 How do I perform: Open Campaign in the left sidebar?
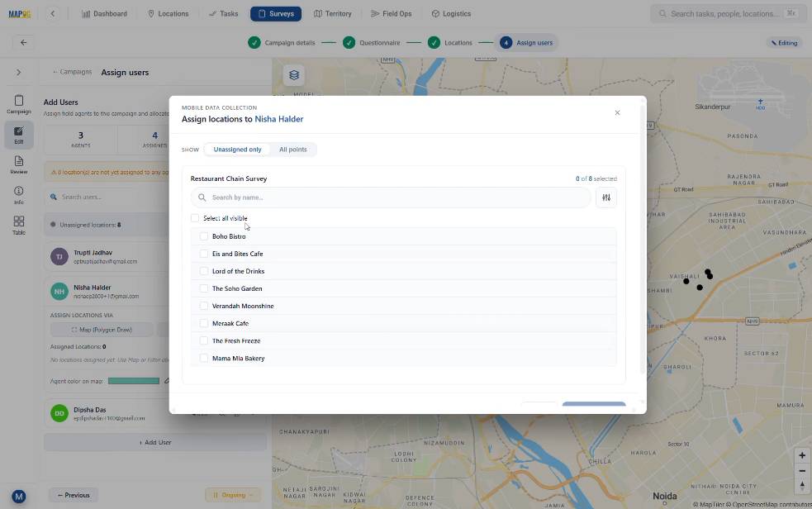click(x=19, y=104)
